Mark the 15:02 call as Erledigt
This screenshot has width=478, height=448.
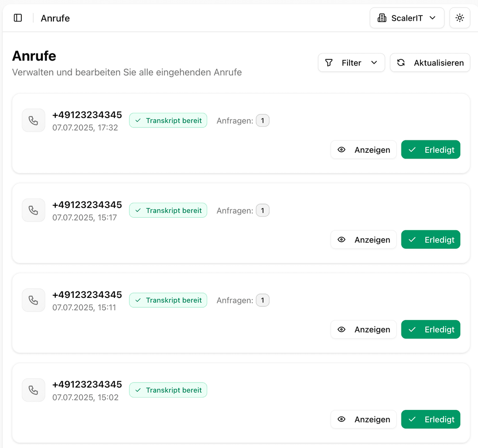click(431, 419)
